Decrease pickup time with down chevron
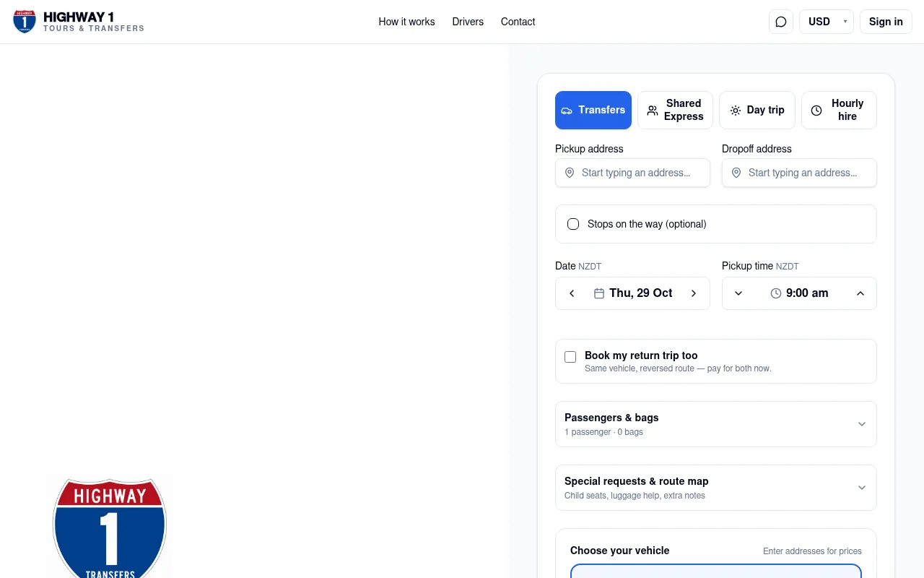Screen dimensions: 924x578 738,293
